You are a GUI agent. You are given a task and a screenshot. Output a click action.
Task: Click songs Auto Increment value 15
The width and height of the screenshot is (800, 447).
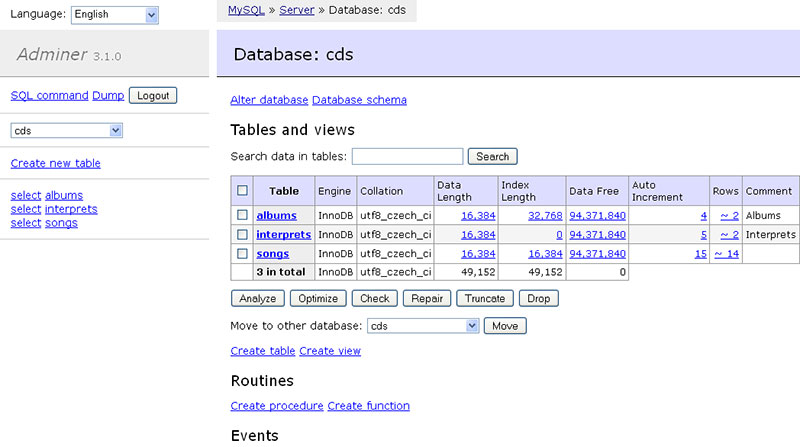[701, 254]
